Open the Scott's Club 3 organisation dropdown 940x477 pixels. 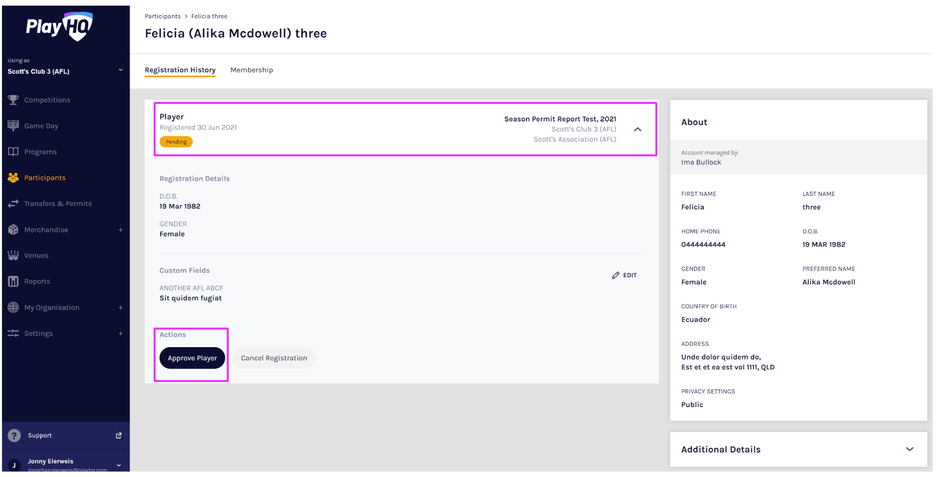[x=120, y=71]
